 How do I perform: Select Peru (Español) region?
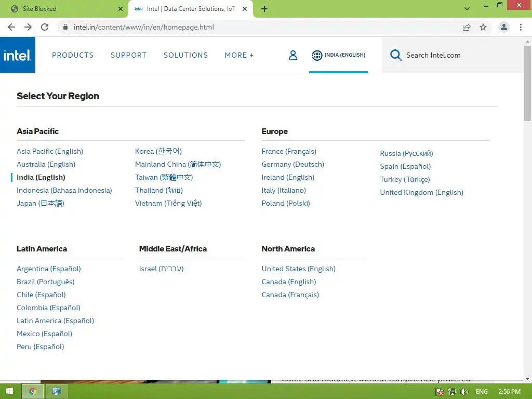point(41,347)
